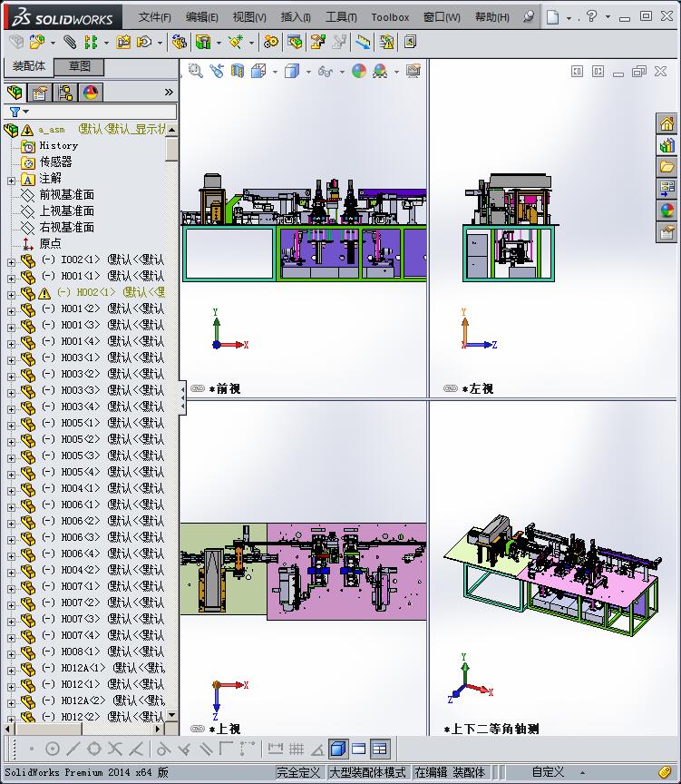Expand the 注解 tree node
This screenshot has width=681, height=784.
click(11, 181)
